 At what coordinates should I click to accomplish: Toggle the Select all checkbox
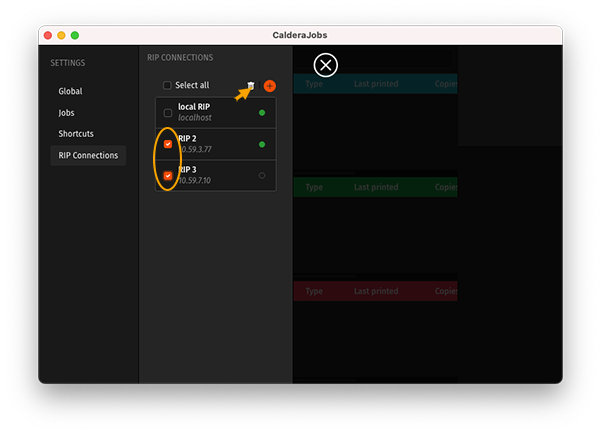[x=168, y=86]
